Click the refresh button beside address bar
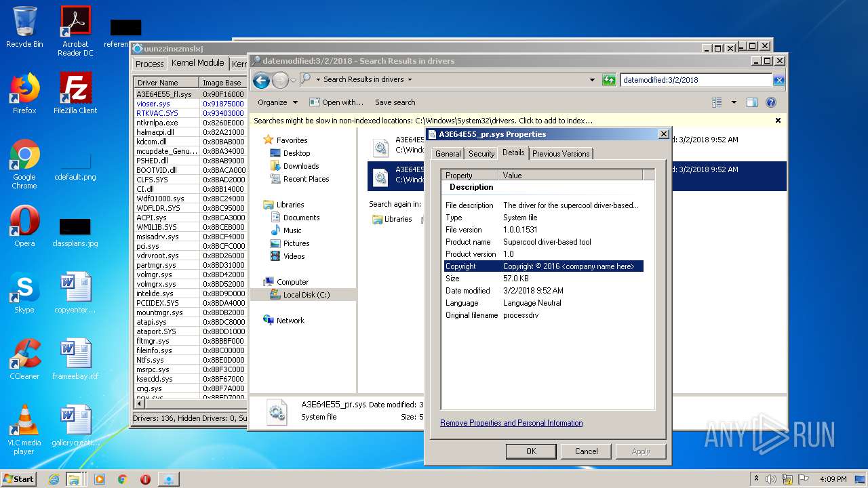868x488 pixels. point(609,80)
